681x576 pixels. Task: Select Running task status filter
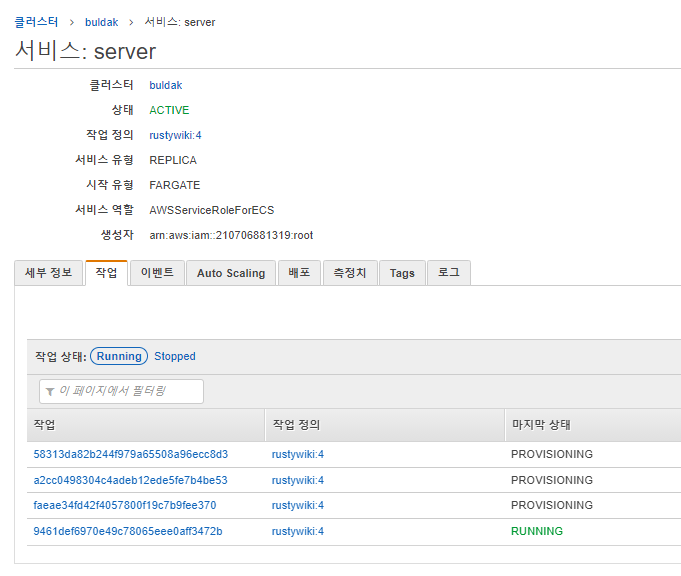tap(119, 356)
